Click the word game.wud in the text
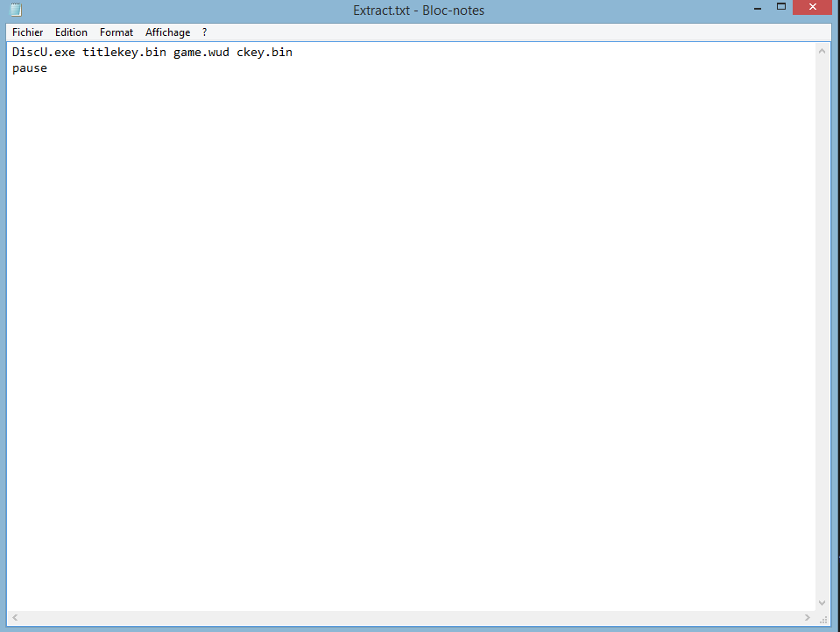Image resolution: width=840 pixels, height=632 pixels. [201, 52]
